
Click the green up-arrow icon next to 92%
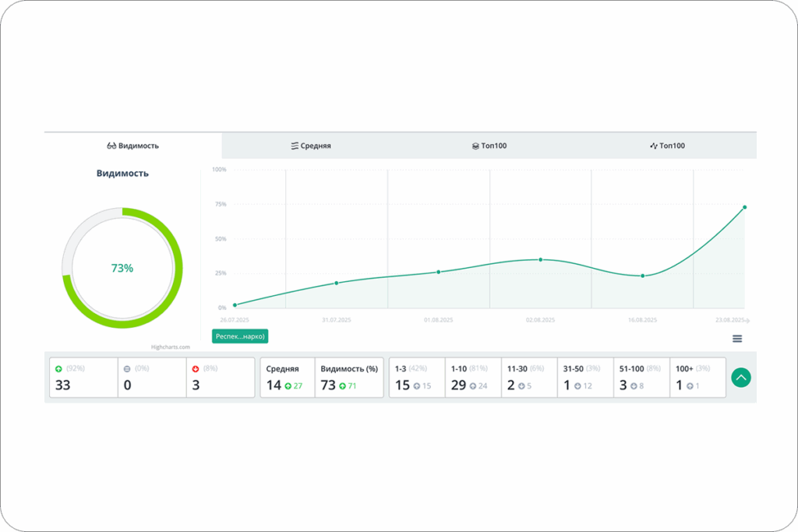58,369
